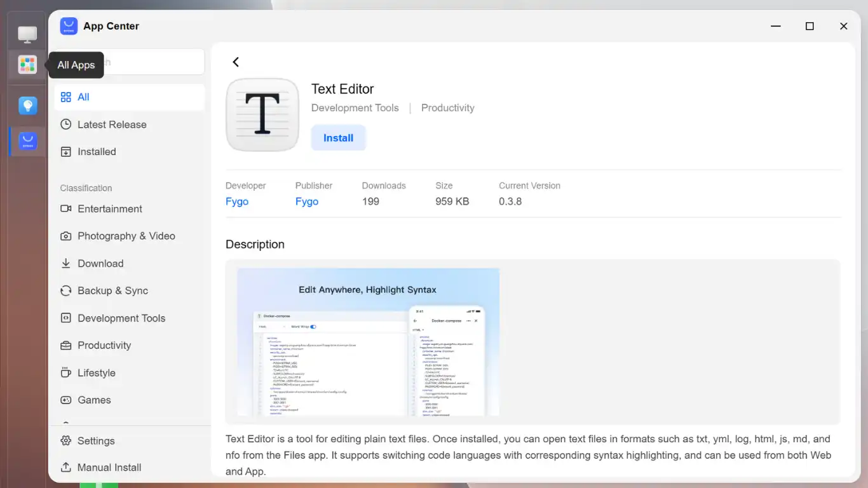Click the Development Tools code icon
The width and height of the screenshot is (868, 488).
coord(65,318)
